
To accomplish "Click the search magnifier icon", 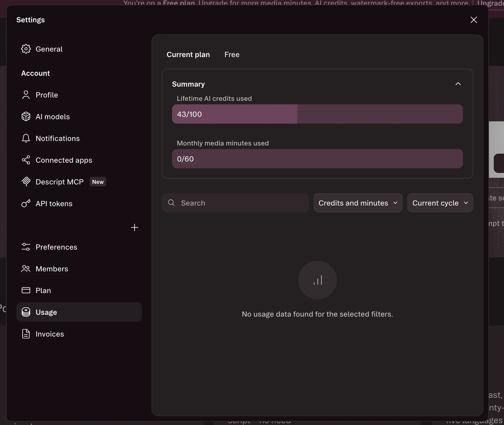I will click(171, 203).
